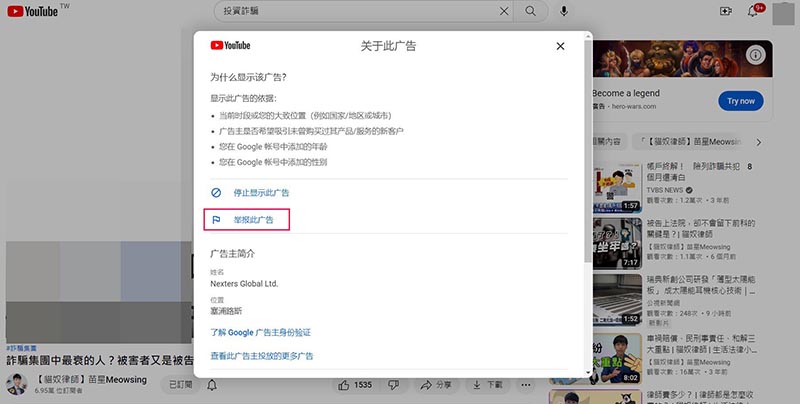
Task: Select 举报此广告 report option
Action: pyautogui.click(x=247, y=220)
